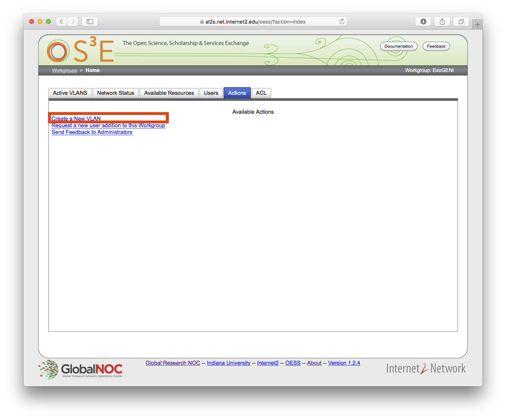Click the Feedback button in the header
The width and height of the screenshot is (506, 420).
coord(436,46)
